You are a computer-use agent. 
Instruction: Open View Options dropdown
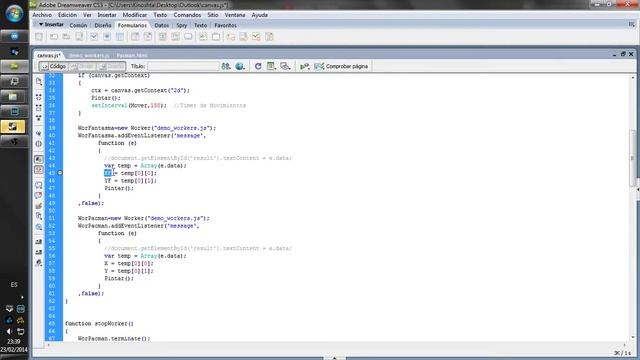(x=271, y=66)
